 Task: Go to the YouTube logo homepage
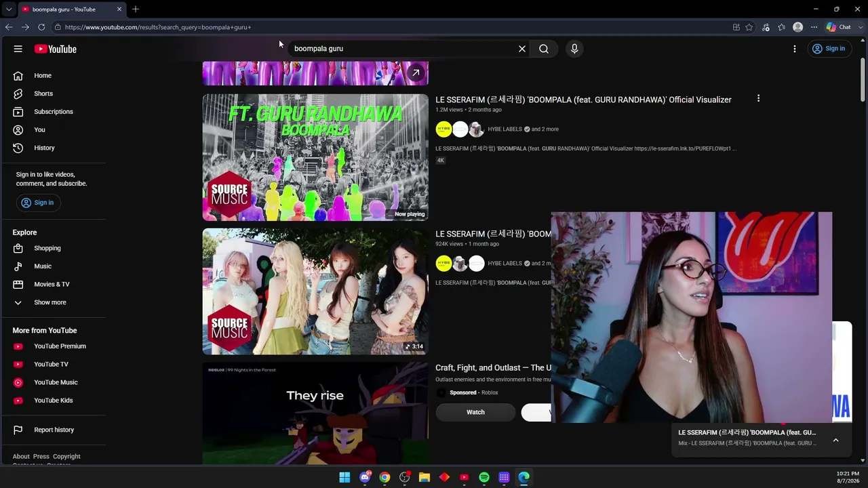56,49
